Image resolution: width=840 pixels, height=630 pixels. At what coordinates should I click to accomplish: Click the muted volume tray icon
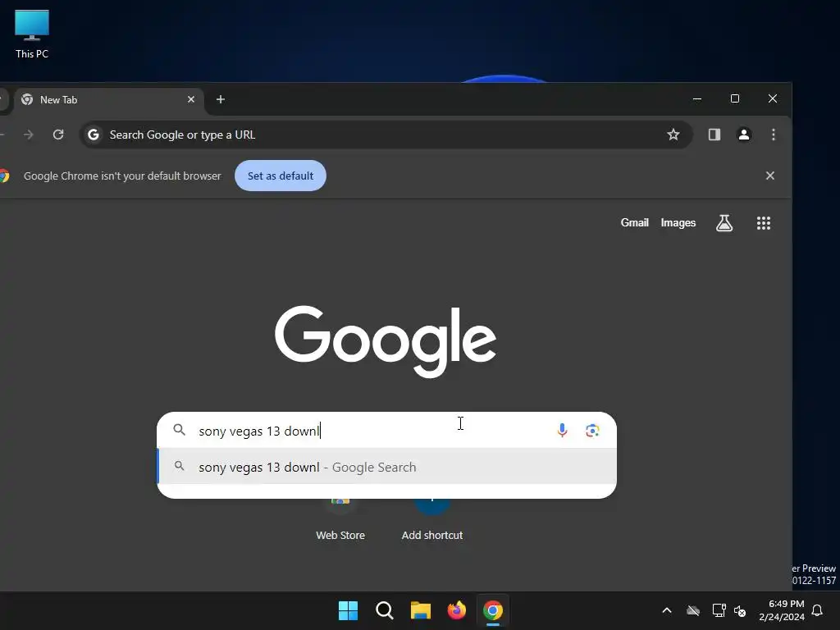pos(740,610)
